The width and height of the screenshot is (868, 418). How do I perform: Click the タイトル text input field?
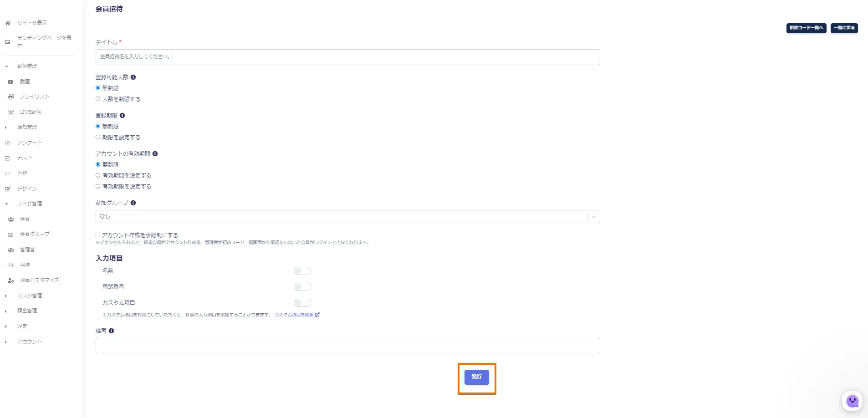(x=347, y=57)
